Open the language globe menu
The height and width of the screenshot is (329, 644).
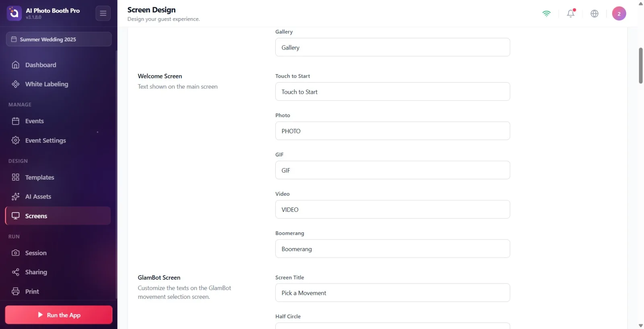coord(594,14)
